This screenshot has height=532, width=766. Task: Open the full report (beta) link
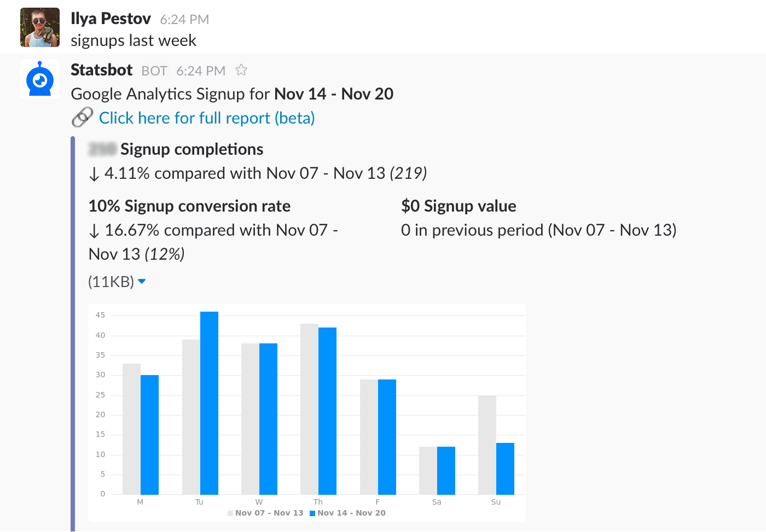point(206,118)
